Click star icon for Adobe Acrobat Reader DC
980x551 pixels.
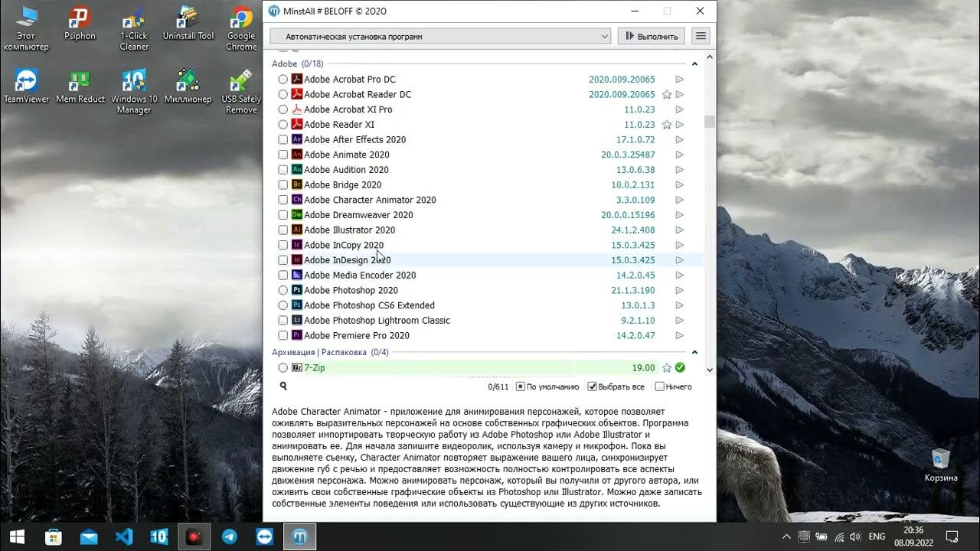(667, 95)
